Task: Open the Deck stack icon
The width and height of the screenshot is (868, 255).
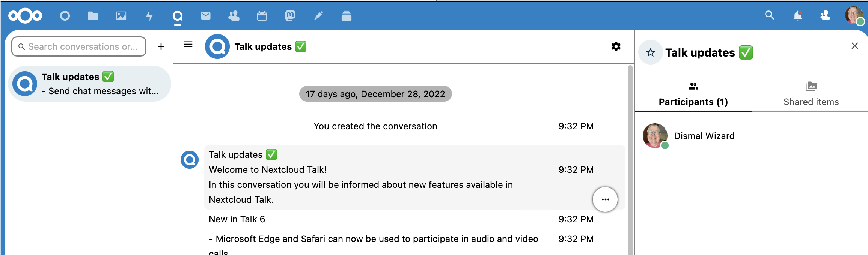Action: tap(347, 16)
